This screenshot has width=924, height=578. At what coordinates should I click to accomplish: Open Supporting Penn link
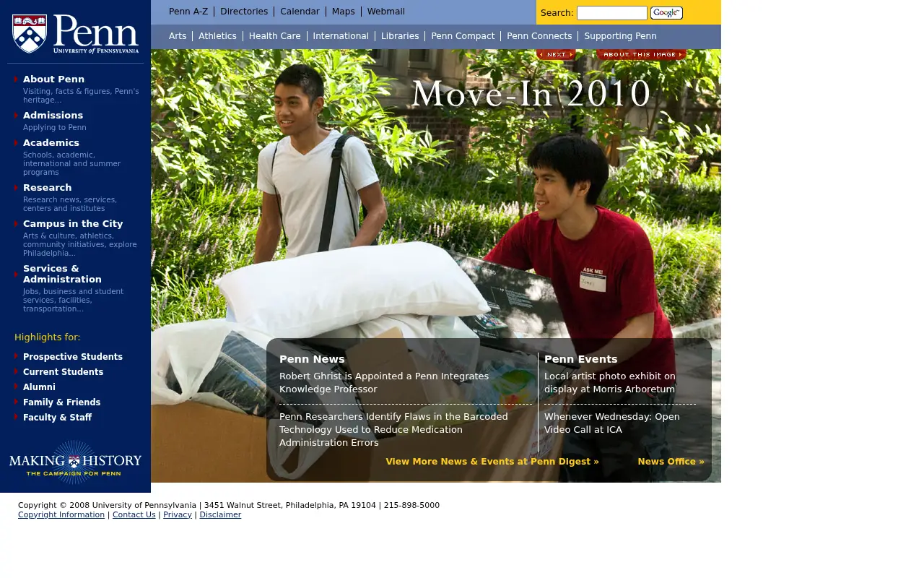pos(621,36)
